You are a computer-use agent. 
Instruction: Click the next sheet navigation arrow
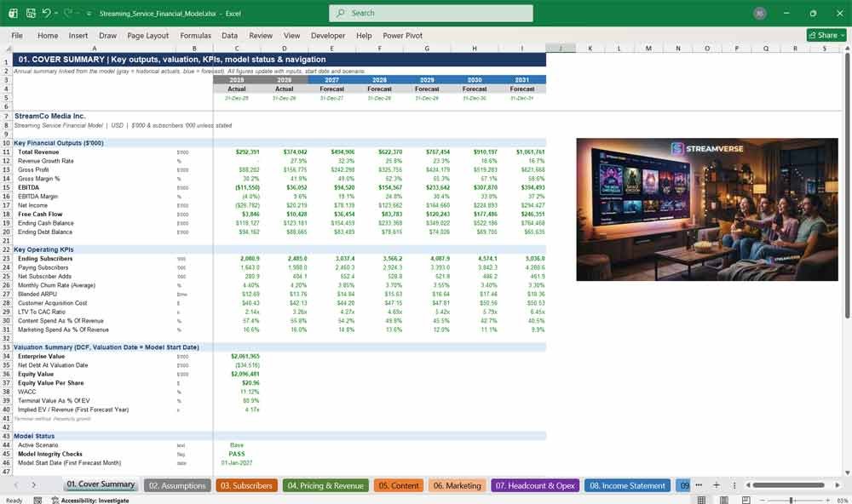pos(34,485)
